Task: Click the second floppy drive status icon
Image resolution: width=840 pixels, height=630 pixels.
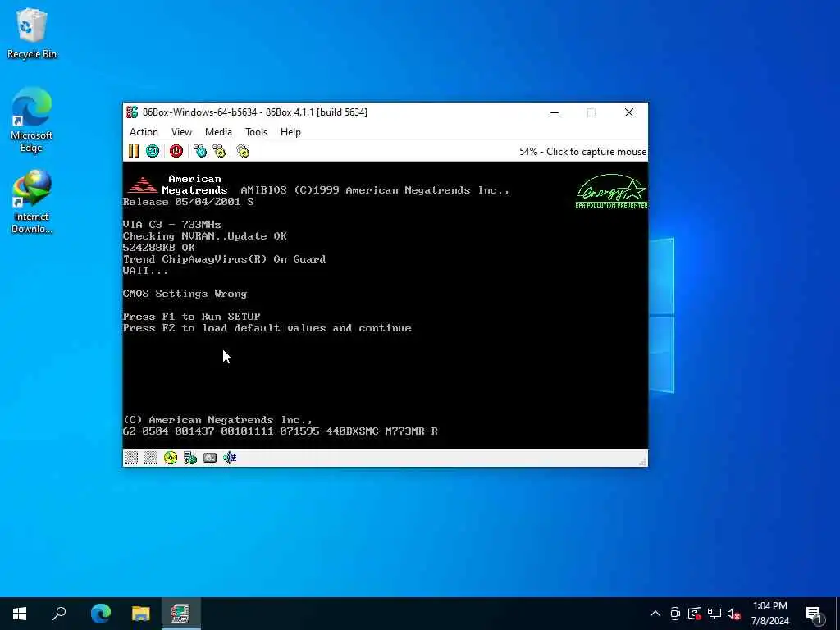Action: (151, 458)
